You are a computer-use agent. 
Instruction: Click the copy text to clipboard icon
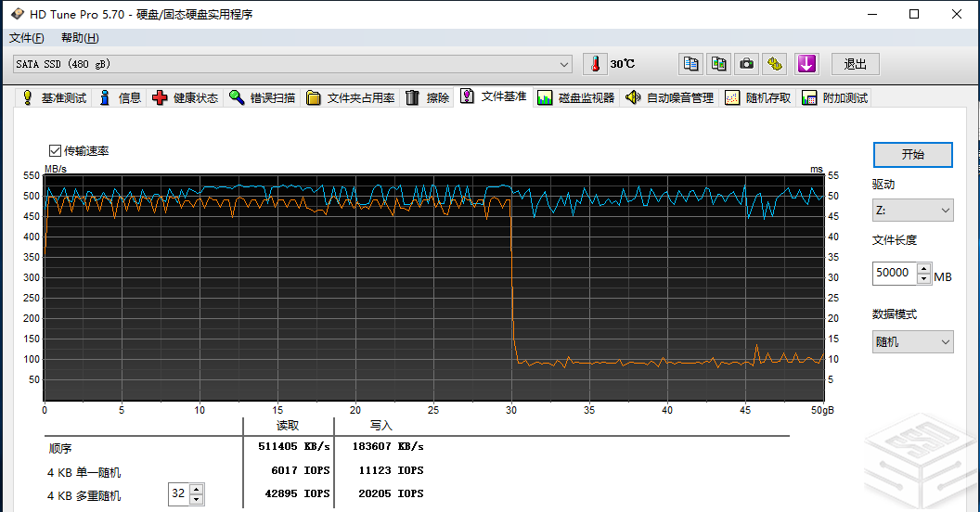pyautogui.click(x=690, y=64)
